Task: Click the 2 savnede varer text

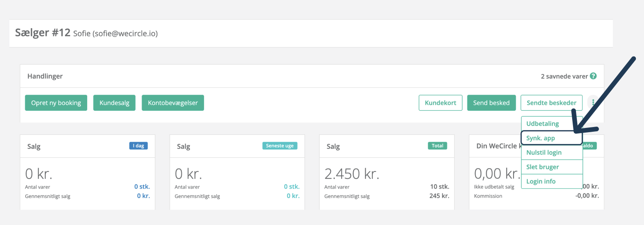Action: (x=564, y=76)
